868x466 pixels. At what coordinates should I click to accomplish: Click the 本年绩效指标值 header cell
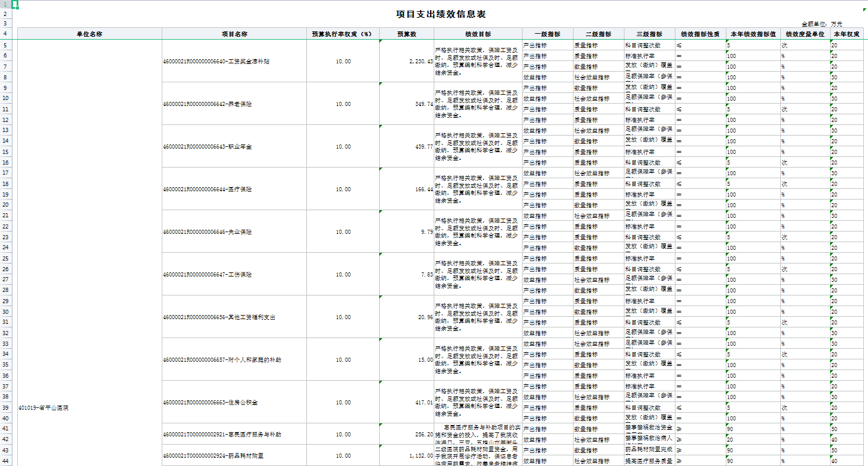pos(753,34)
